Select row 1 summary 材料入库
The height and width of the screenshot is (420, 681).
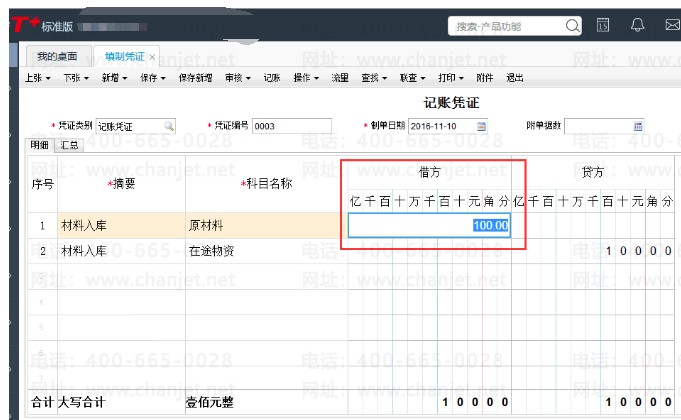pyautogui.click(x=84, y=225)
